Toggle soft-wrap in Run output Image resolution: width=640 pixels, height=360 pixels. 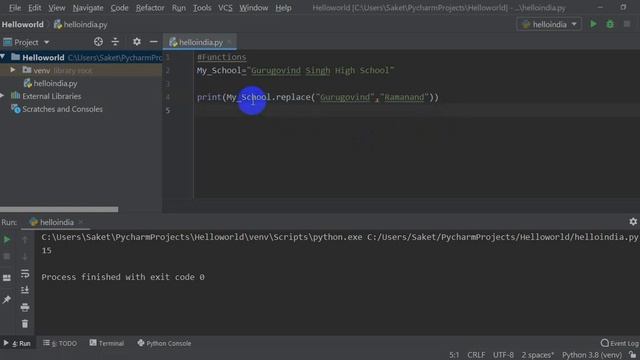click(x=25, y=273)
